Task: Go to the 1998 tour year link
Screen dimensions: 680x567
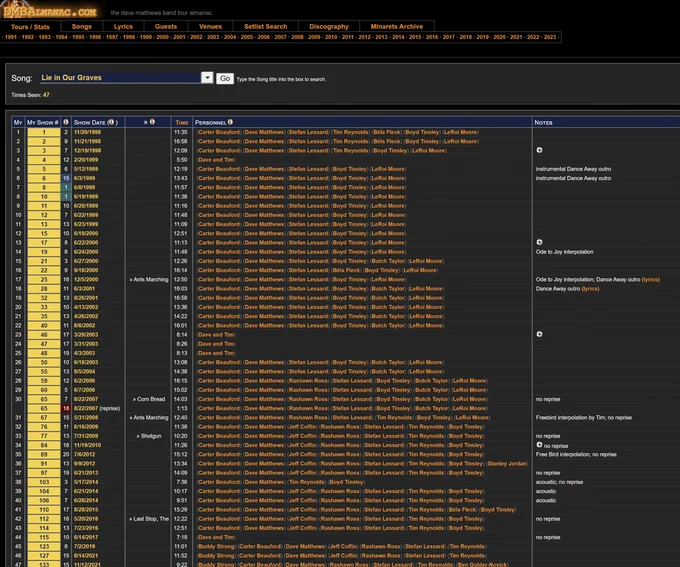Action: coord(129,37)
